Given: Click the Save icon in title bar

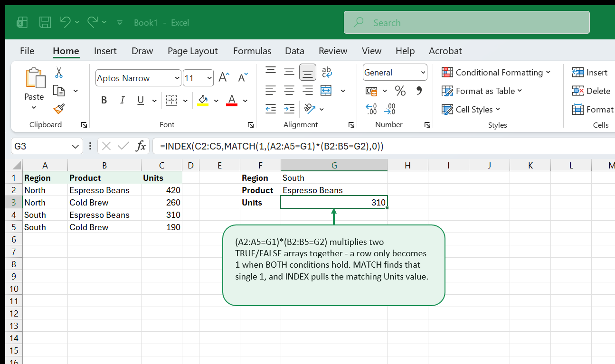Looking at the screenshot, I should point(45,22).
